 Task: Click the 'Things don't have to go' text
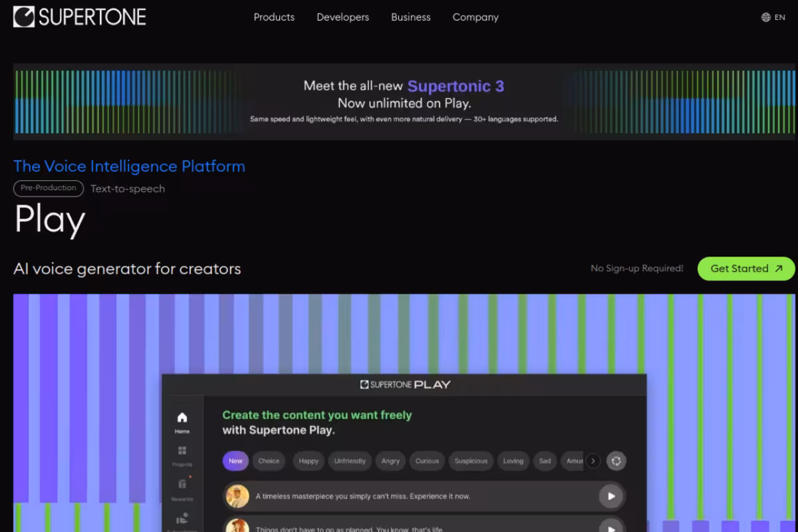[348, 529]
